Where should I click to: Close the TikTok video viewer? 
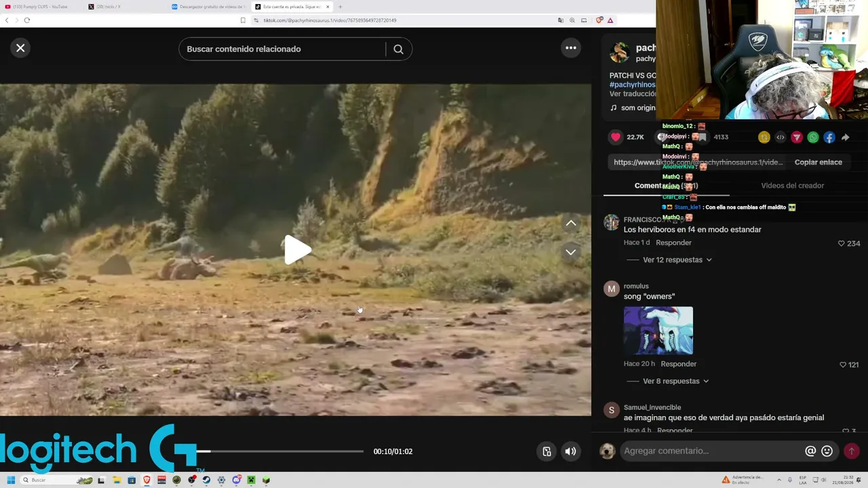(20, 48)
